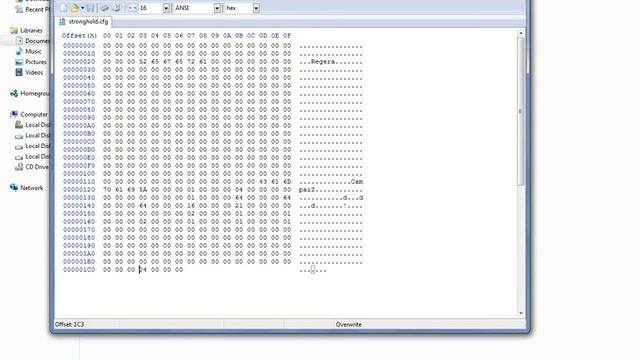This screenshot has width=640, height=360.
Task: Expand the Open button's dropdown arrow
Action: pyautogui.click(x=82, y=8)
